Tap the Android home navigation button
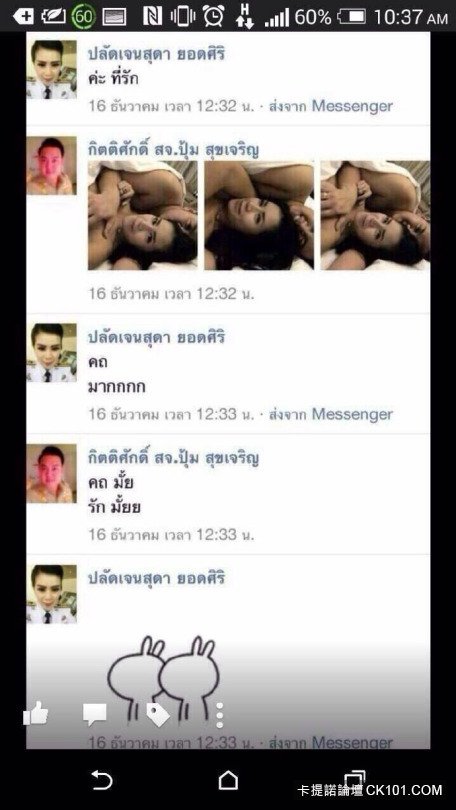456x810 pixels. click(228, 780)
